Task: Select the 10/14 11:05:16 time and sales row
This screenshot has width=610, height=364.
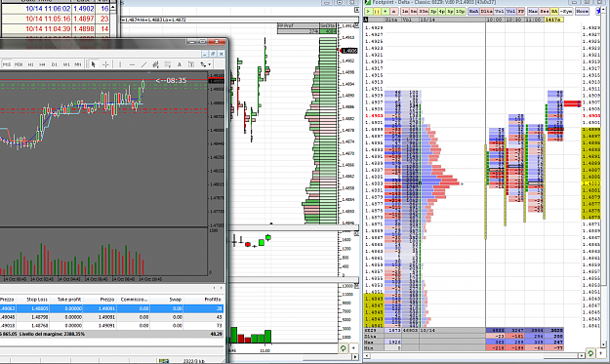Action: pos(56,19)
